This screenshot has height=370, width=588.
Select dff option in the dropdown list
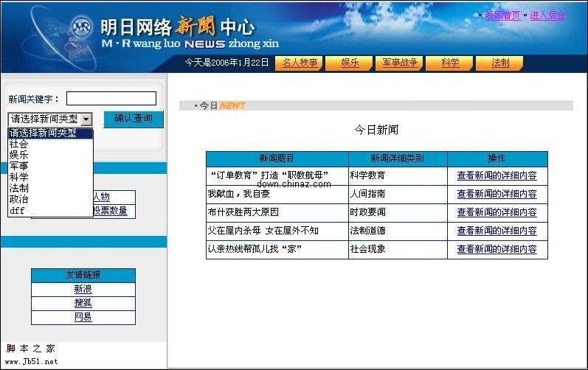tap(50, 211)
